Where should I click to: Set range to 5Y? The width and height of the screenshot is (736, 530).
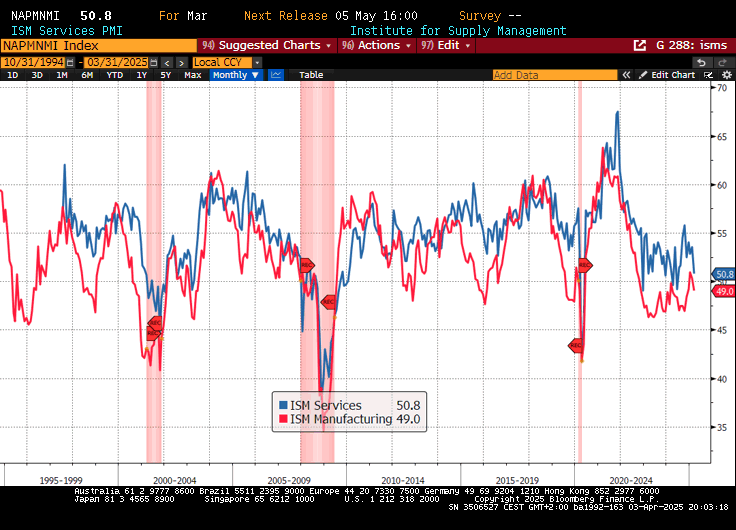165,75
